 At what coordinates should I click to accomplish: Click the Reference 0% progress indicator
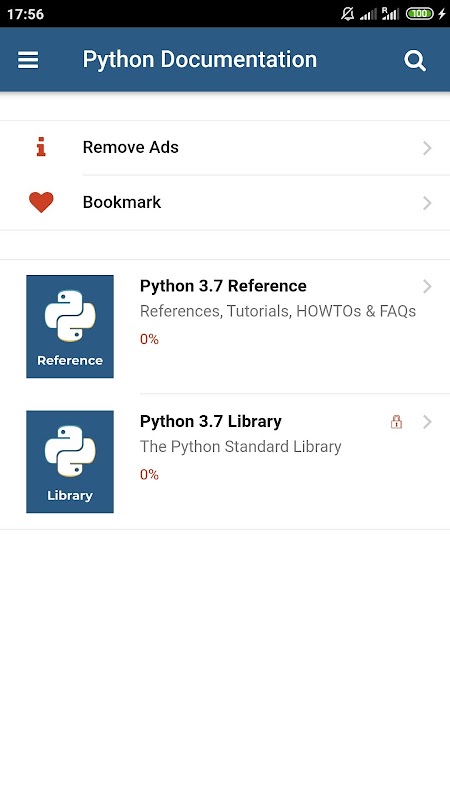tap(149, 339)
